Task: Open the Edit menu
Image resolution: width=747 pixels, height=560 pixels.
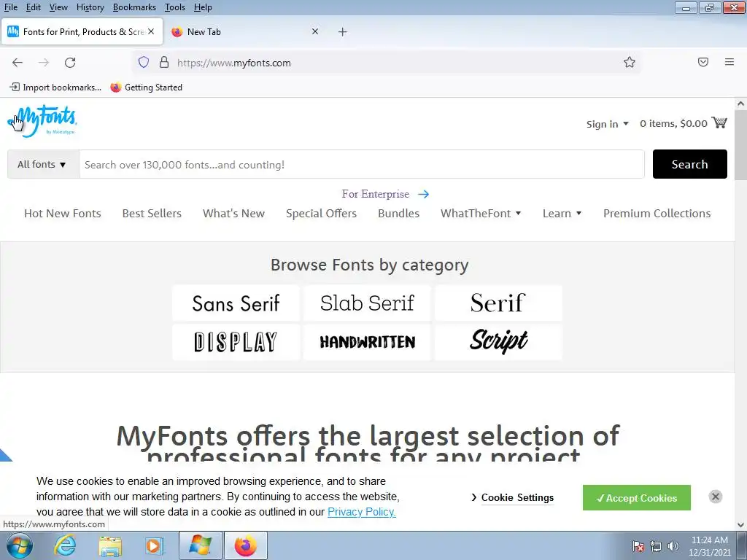Action: point(33,7)
